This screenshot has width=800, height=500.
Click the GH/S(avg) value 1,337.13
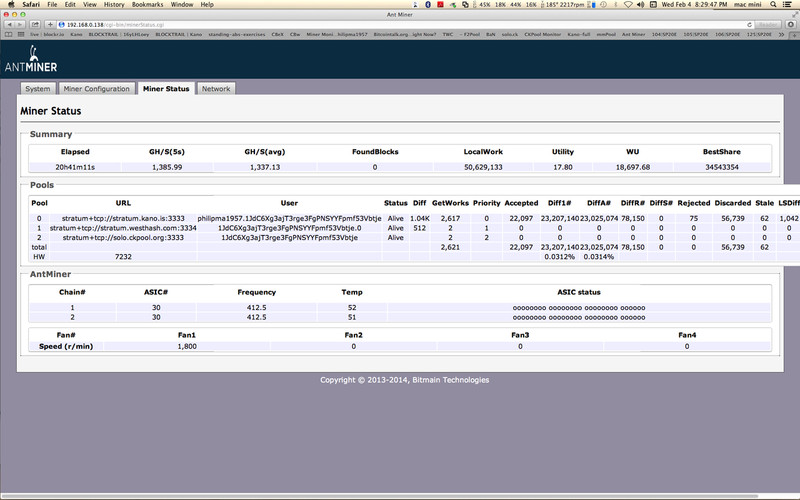pyautogui.click(x=265, y=167)
